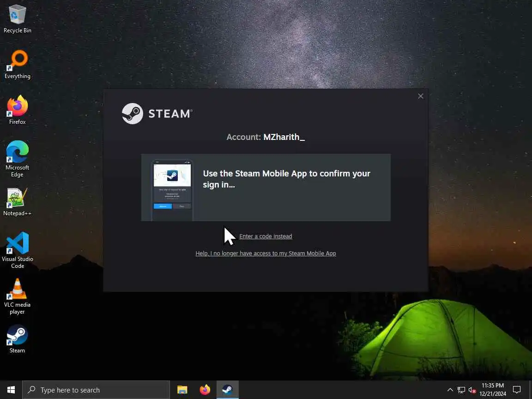Open Firefox from the taskbar
This screenshot has width=532, height=399.
pyautogui.click(x=205, y=390)
